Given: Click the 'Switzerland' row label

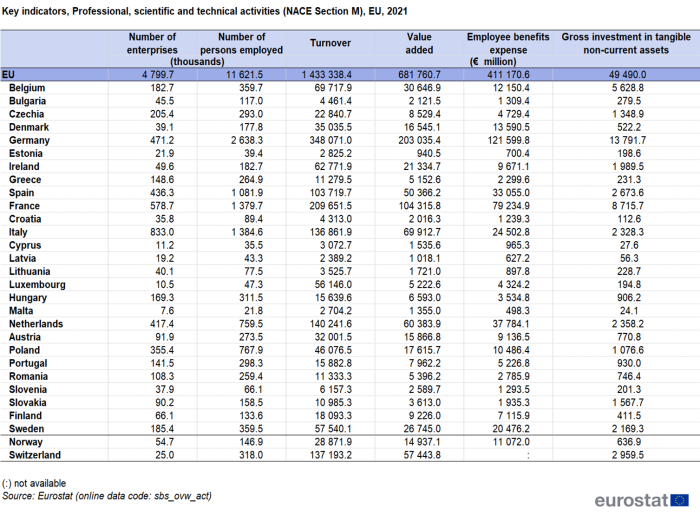Looking at the screenshot, I should tap(34, 455).
